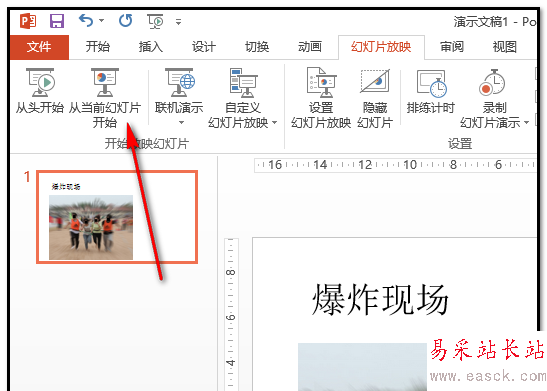This screenshot has width=547, height=391.
Task: Switch to the 审阅 tab
Action: pyautogui.click(x=451, y=47)
